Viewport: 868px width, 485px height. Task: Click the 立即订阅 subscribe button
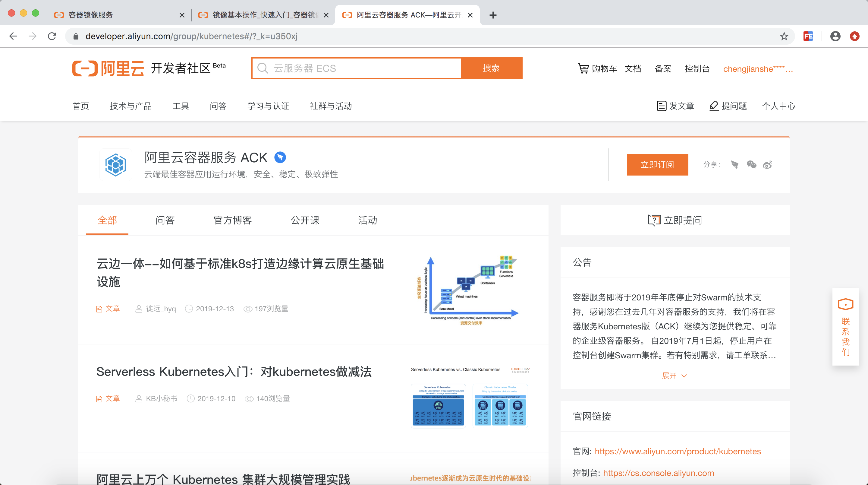[x=657, y=165]
